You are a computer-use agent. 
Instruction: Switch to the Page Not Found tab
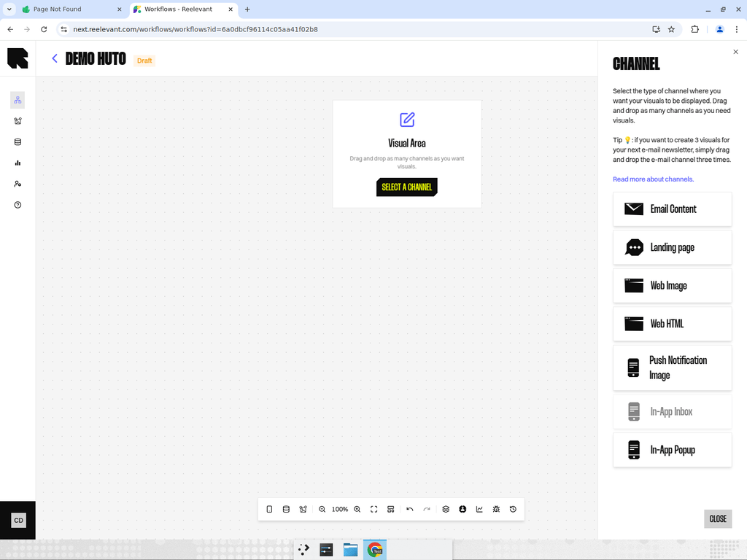(x=71, y=9)
